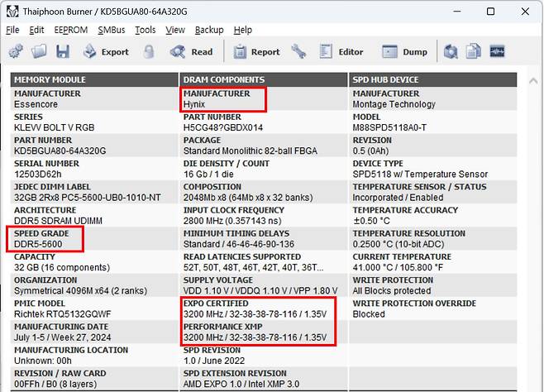Click the floppy disk save icon
The image size is (544, 392).
click(62, 51)
